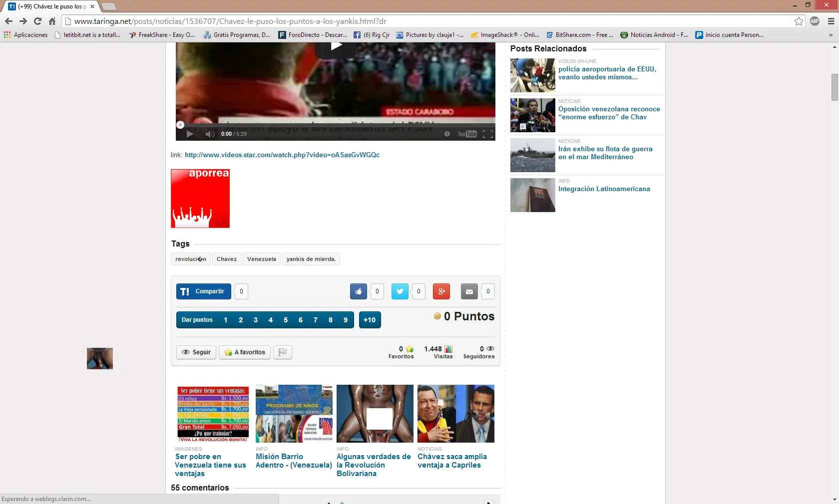
Task: Open the revolución tag
Action: coord(191,259)
